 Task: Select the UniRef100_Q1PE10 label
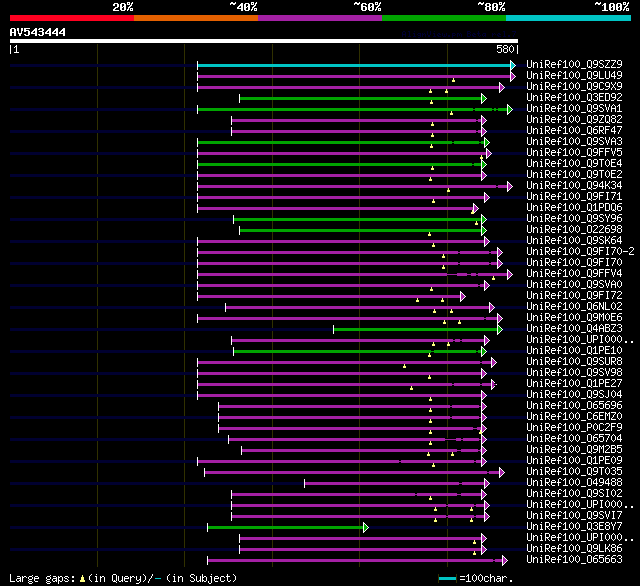click(x=574, y=351)
